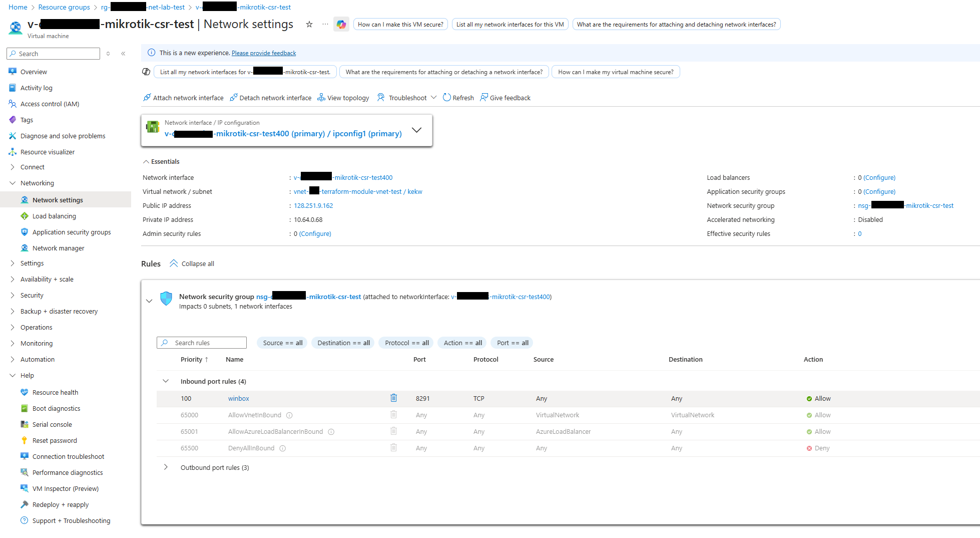Image resolution: width=980 pixels, height=538 pixels.
Task: Click the Give feedback icon
Action: (484, 98)
